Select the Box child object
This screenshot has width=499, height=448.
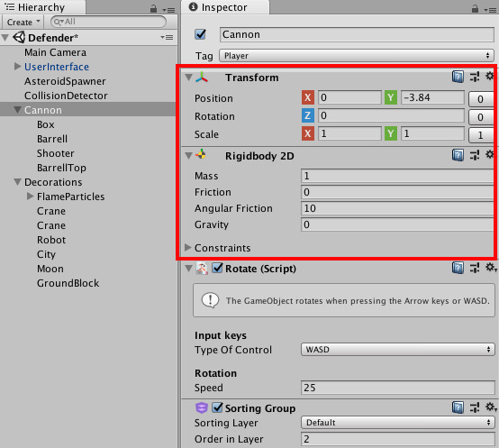coord(46,124)
